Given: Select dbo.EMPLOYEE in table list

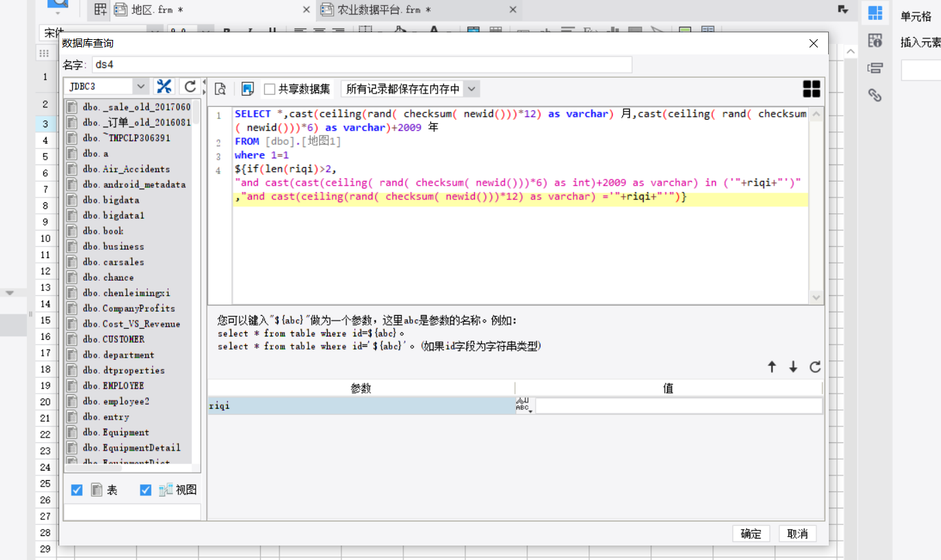Looking at the screenshot, I should point(113,386).
